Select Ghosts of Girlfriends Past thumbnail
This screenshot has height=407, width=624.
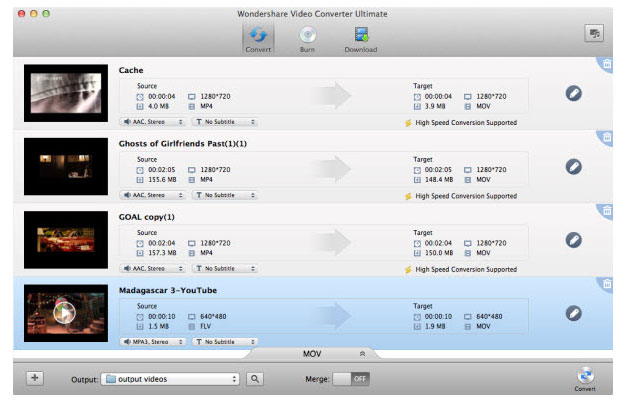pos(66,167)
